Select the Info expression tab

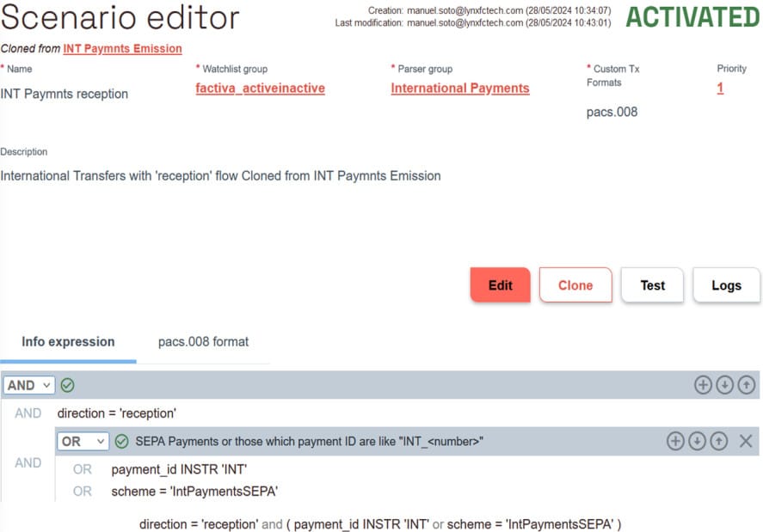point(68,341)
